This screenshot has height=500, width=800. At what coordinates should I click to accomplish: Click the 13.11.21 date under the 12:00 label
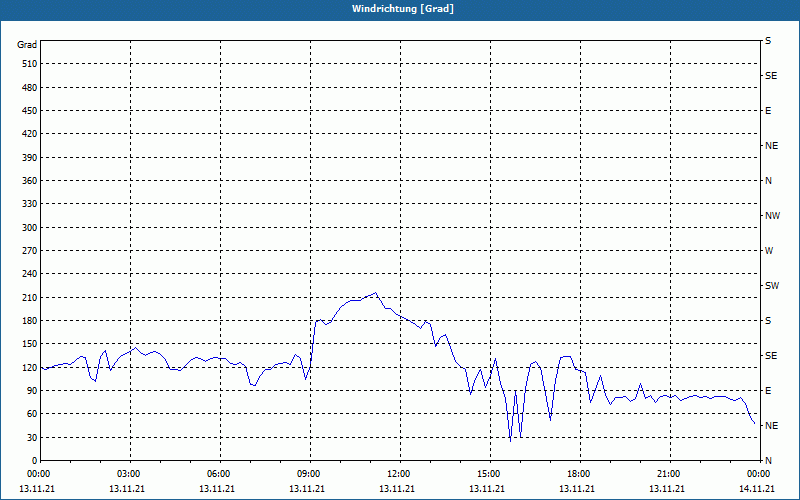tap(396, 488)
